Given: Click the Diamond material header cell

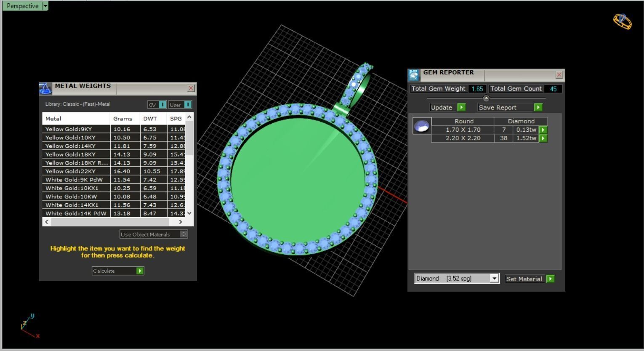Looking at the screenshot, I should 521,121.
